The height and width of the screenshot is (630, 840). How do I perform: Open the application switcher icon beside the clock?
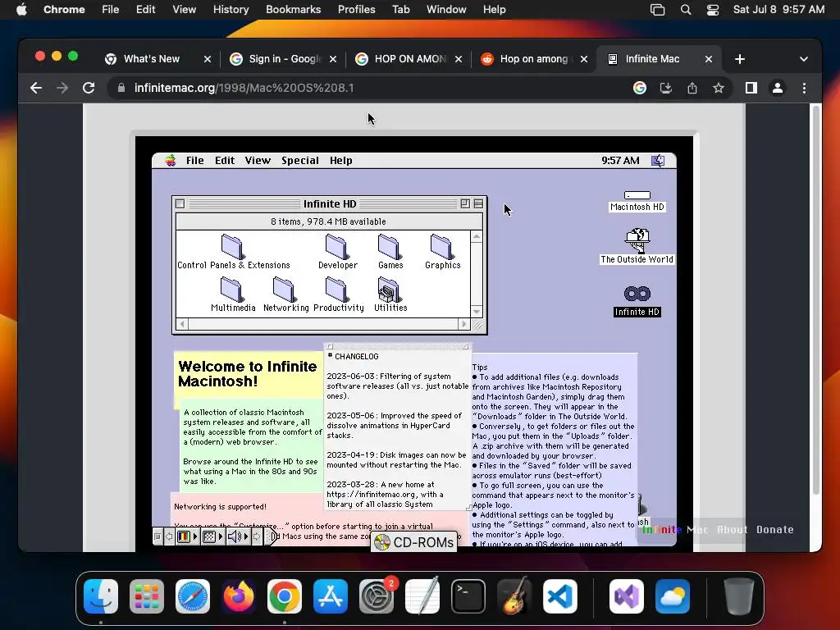659,160
